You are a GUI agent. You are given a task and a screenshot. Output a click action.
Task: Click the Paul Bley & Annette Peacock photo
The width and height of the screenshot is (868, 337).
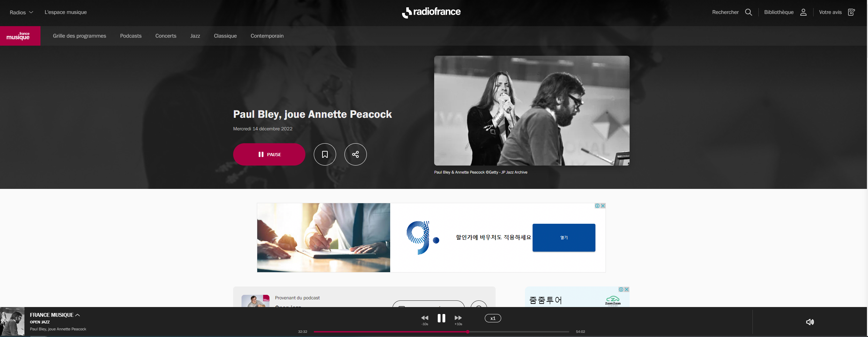pos(532,110)
